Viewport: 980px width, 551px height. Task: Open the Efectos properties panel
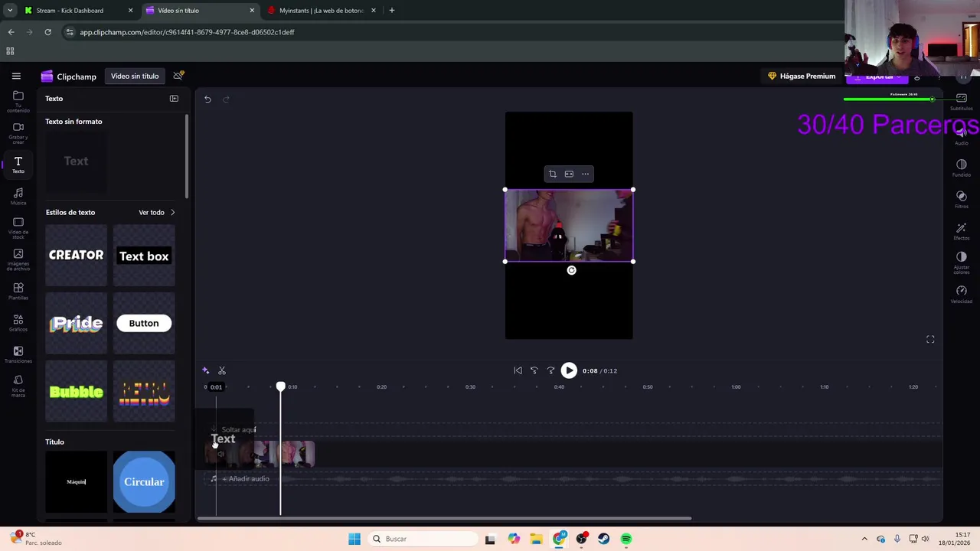[962, 232]
